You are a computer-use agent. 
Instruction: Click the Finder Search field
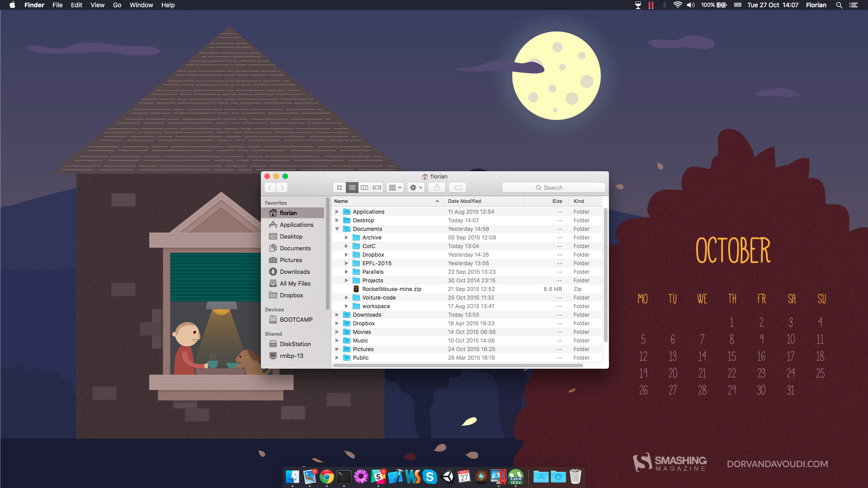553,188
